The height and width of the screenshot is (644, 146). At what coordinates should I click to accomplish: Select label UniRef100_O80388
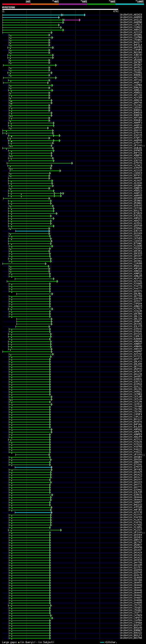[x=131, y=580]
